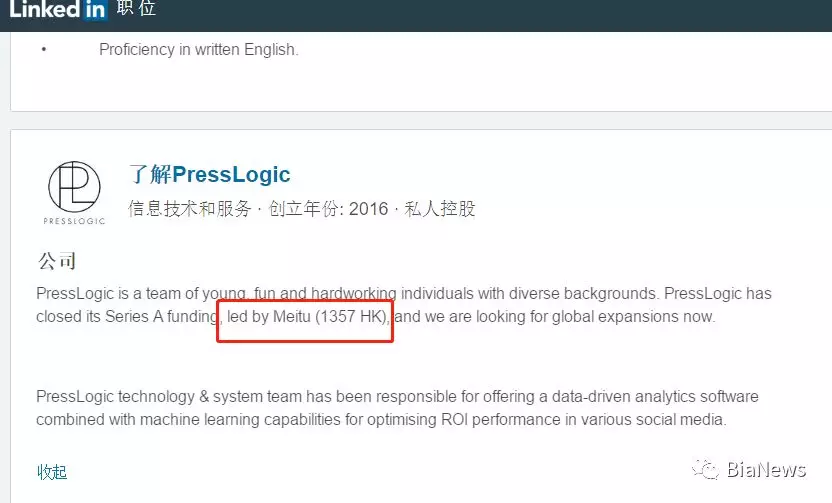Click the text 'Proficiency in written English.'

click(x=199, y=49)
